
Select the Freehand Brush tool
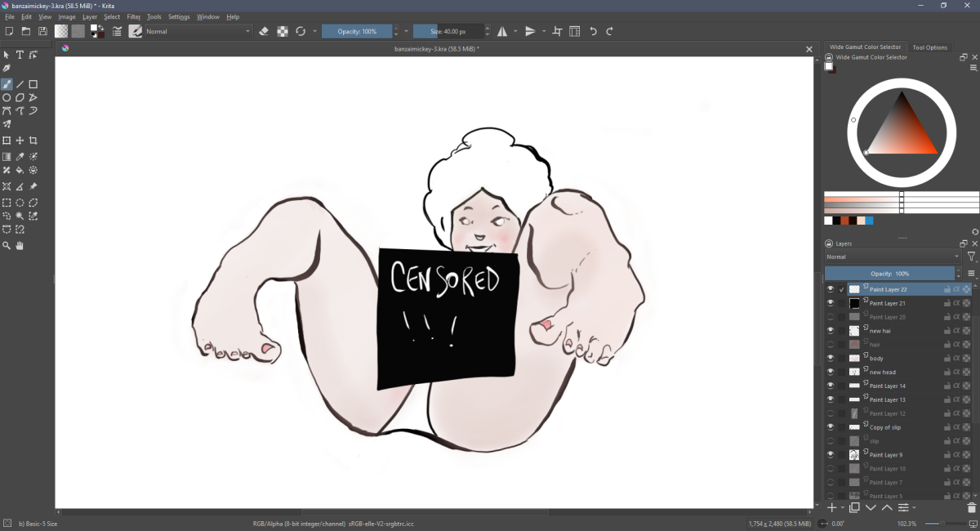point(7,84)
